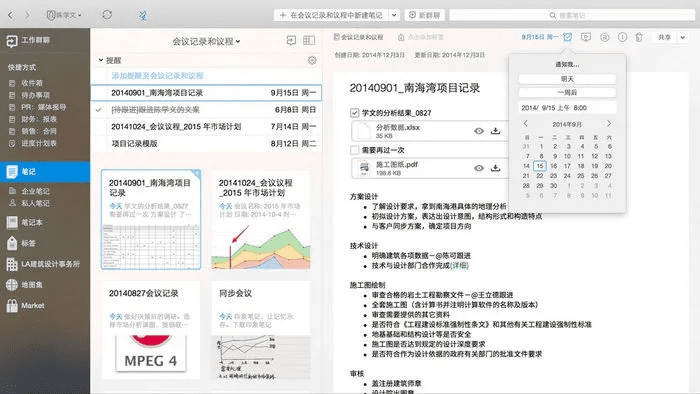Open 20140827会议记录 note card

(x=151, y=330)
